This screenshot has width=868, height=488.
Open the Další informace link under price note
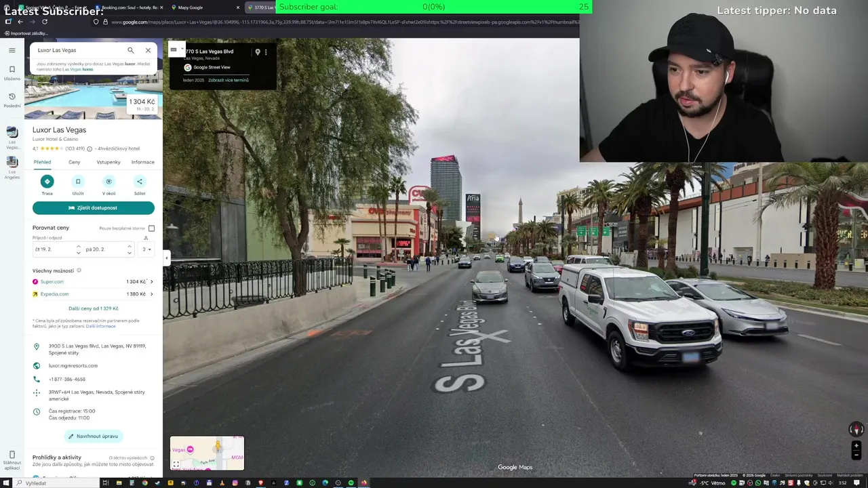click(x=101, y=326)
